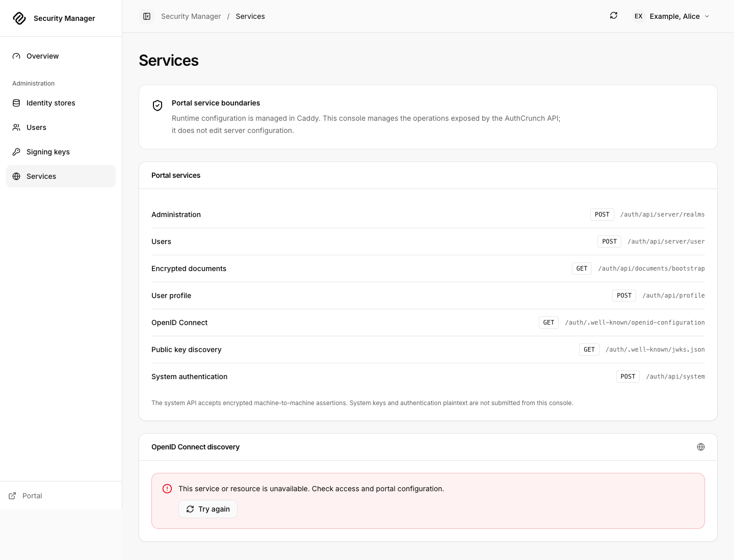Click the Security Manager logo icon
The height and width of the screenshot is (560, 734).
[19, 18]
